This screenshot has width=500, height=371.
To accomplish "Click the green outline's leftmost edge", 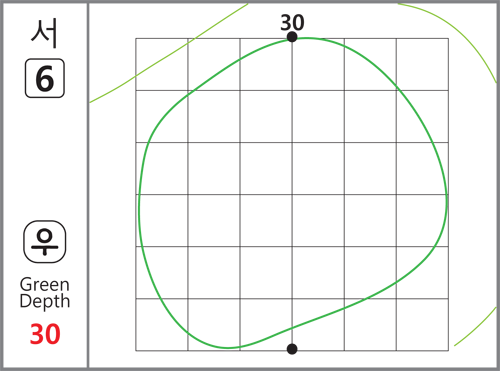I will (139, 210).
